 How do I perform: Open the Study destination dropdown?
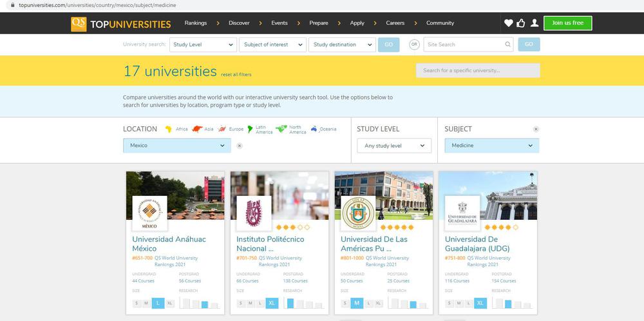click(x=342, y=44)
